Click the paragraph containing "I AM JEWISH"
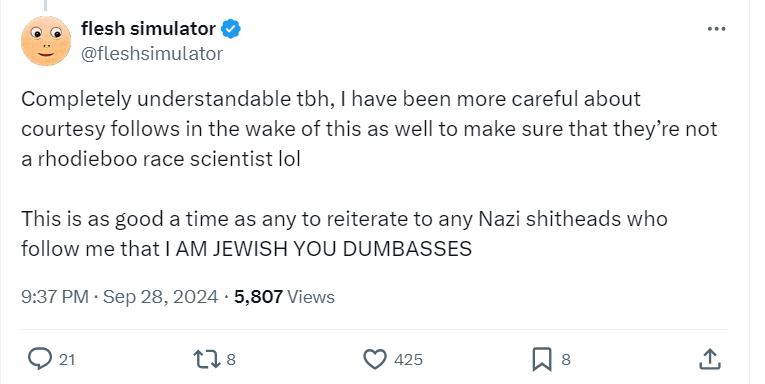Screen dimensions: 765x384 pyautogui.click(x=344, y=234)
